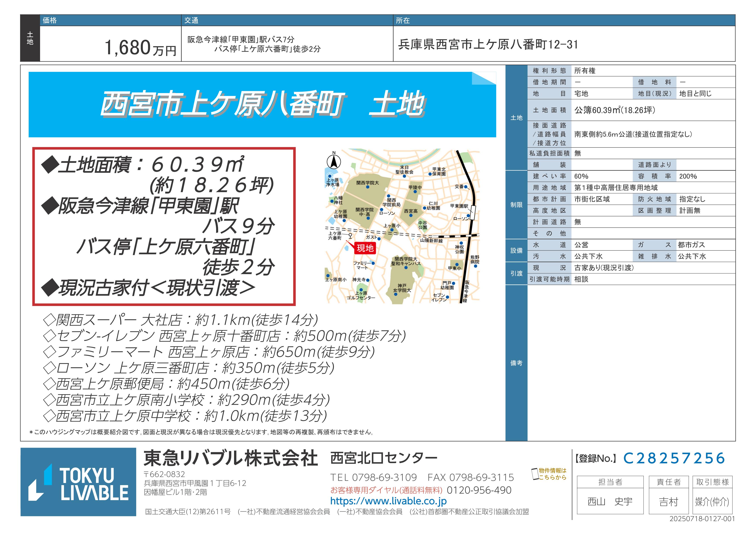Click the 所在 header label
Screen dimensions: 756x534
coord(403,20)
